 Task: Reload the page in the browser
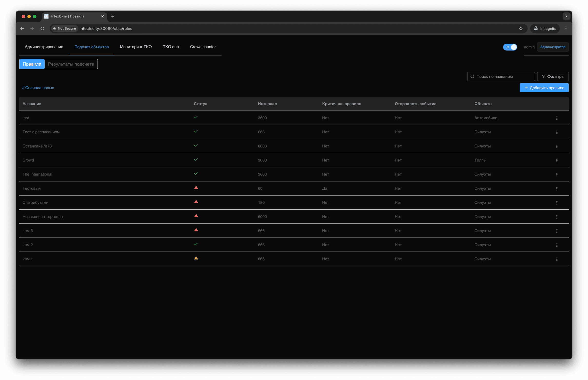(x=42, y=28)
